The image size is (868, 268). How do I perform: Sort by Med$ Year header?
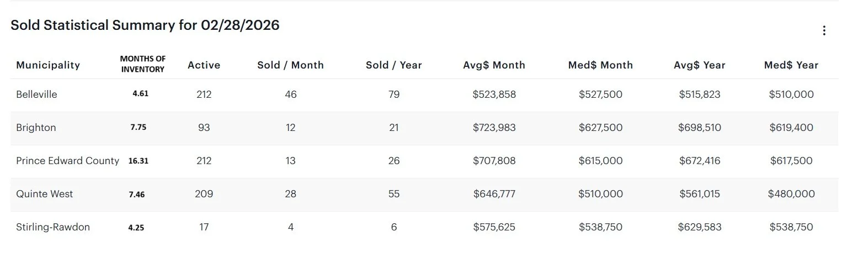(791, 65)
